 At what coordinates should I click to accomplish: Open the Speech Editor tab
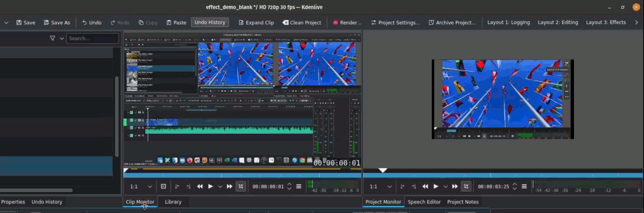(x=424, y=202)
